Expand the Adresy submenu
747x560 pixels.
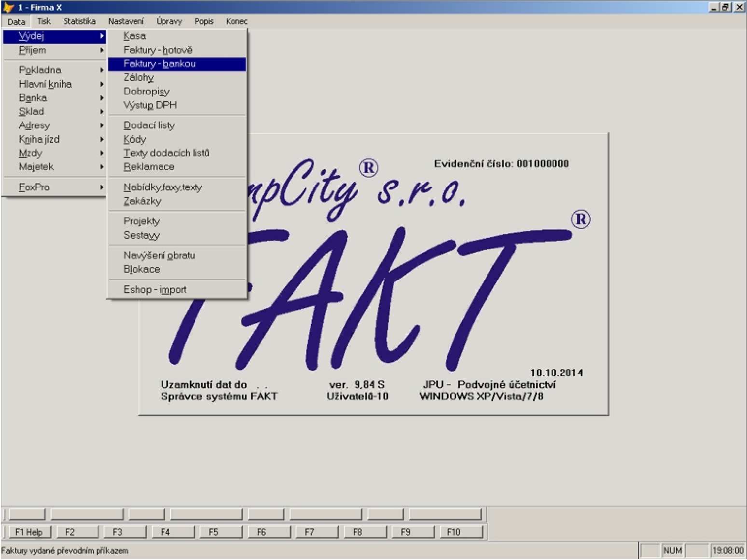point(55,125)
